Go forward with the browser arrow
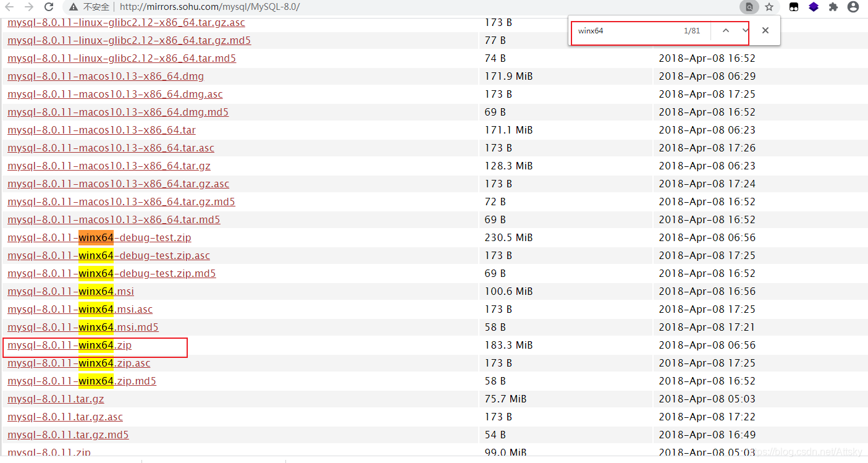 click(x=29, y=7)
